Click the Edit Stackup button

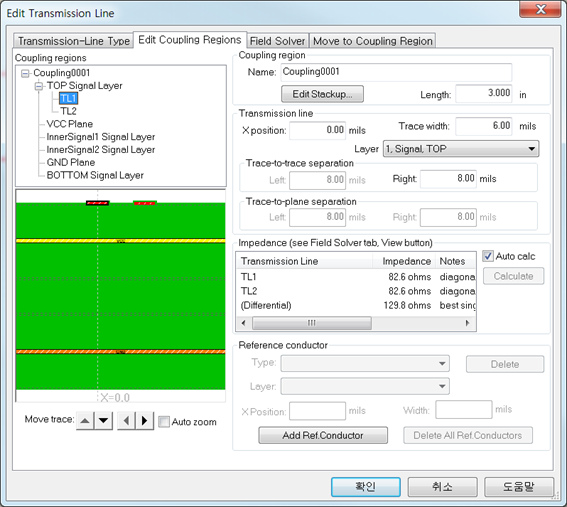[322, 94]
